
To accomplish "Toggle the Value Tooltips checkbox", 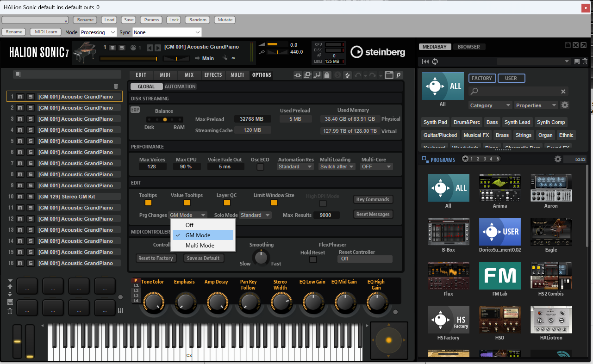I will [187, 203].
